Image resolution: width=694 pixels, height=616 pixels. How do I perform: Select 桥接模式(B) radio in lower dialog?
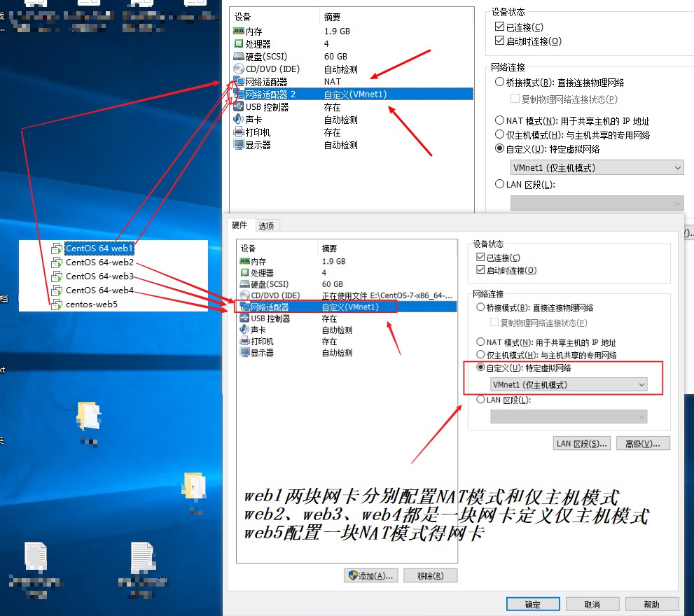click(x=480, y=307)
